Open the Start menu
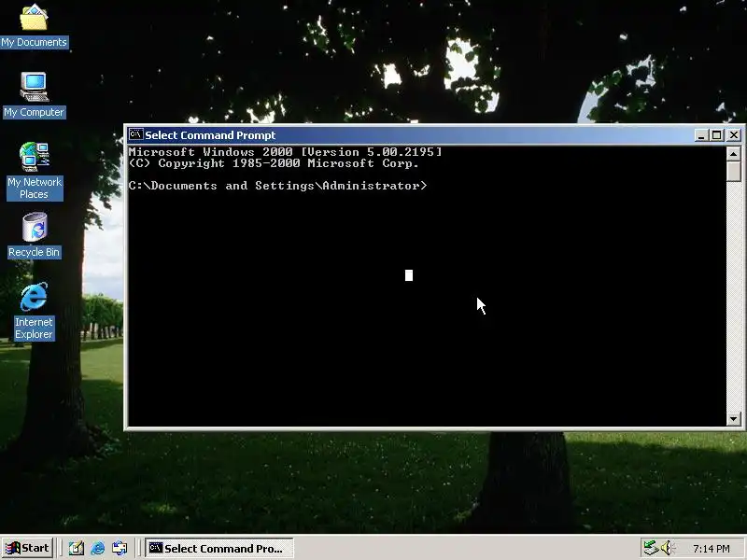The image size is (747, 560). 27,548
